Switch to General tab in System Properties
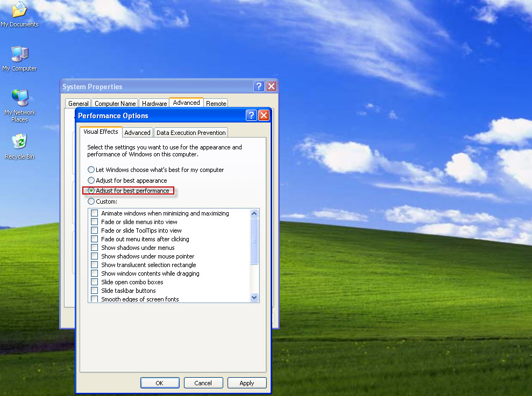Image resolution: width=532 pixels, height=396 pixels. [x=79, y=103]
